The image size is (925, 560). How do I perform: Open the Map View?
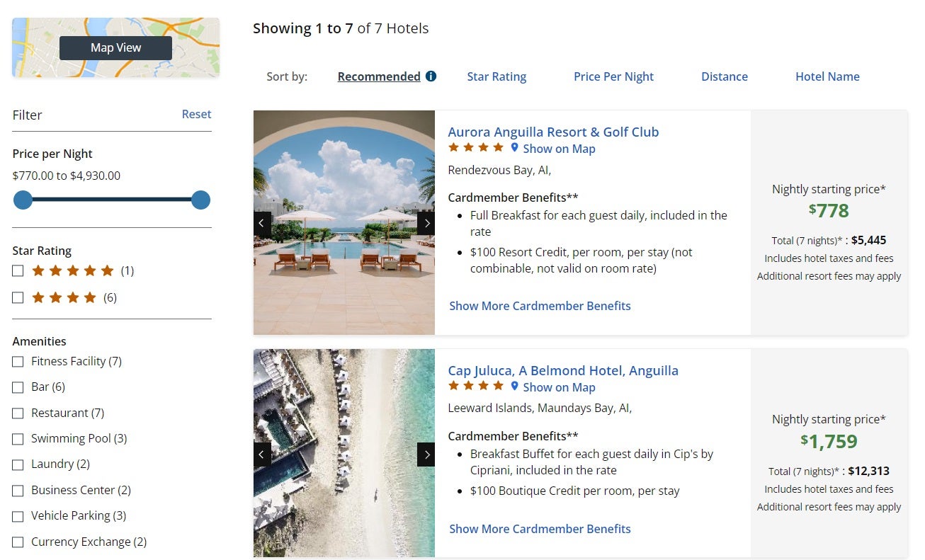(115, 48)
